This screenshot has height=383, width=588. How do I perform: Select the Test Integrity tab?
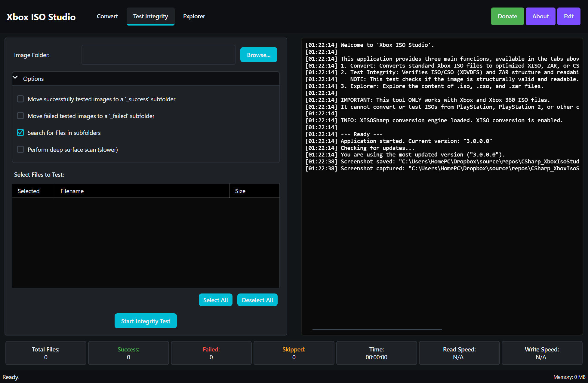click(x=151, y=16)
